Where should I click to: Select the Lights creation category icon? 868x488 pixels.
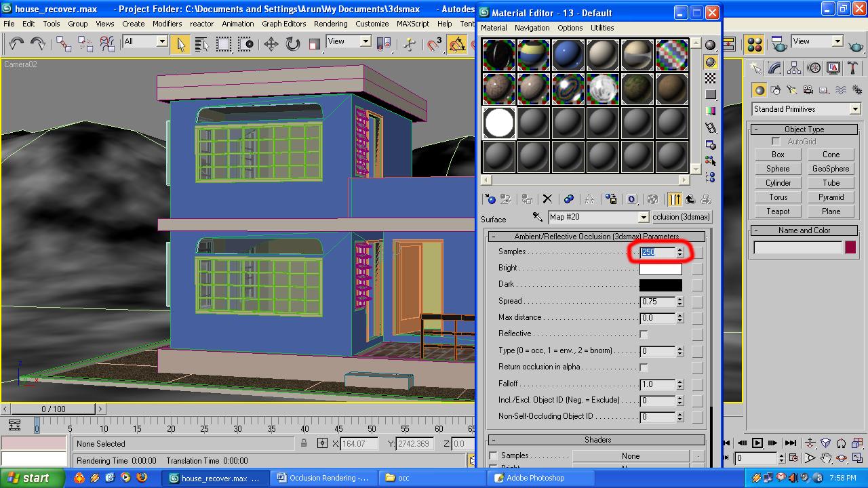(x=791, y=89)
